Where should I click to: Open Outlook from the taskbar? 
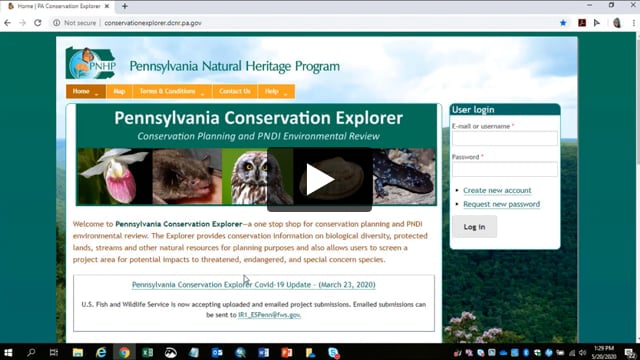point(217,352)
